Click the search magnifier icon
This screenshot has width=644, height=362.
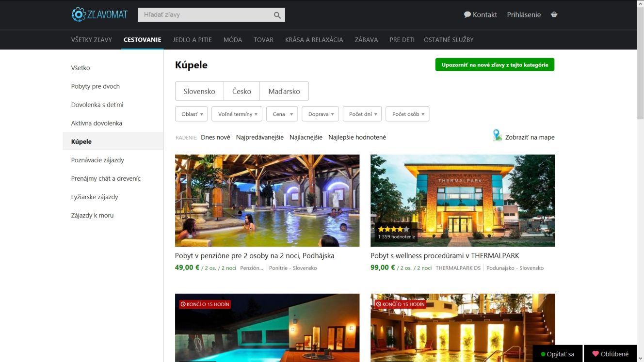point(277,15)
